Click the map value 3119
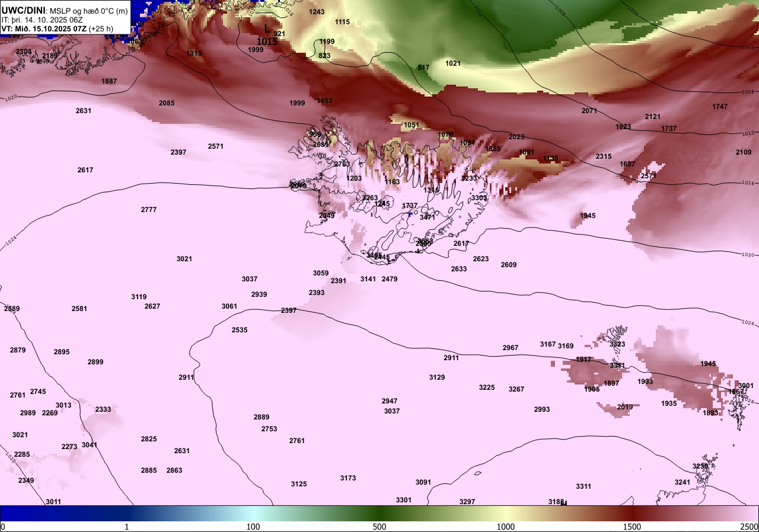This screenshot has width=759, height=532. pos(139,297)
